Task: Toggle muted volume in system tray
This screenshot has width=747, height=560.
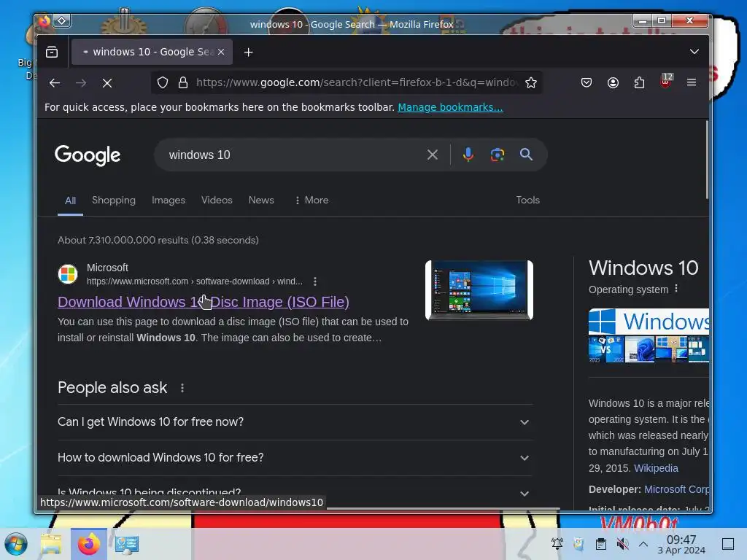Action: click(622, 543)
